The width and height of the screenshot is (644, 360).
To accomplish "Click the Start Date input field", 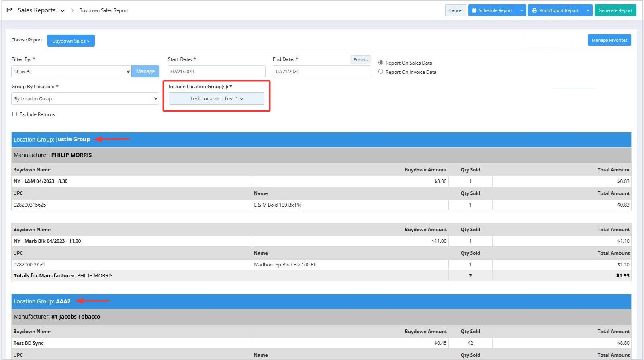I will pyautogui.click(x=217, y=71).
